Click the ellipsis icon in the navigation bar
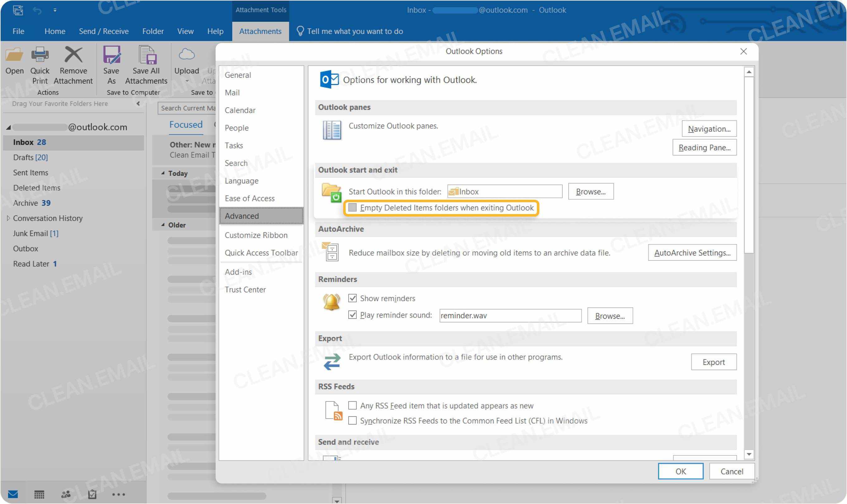 click(x=118, y=494)
